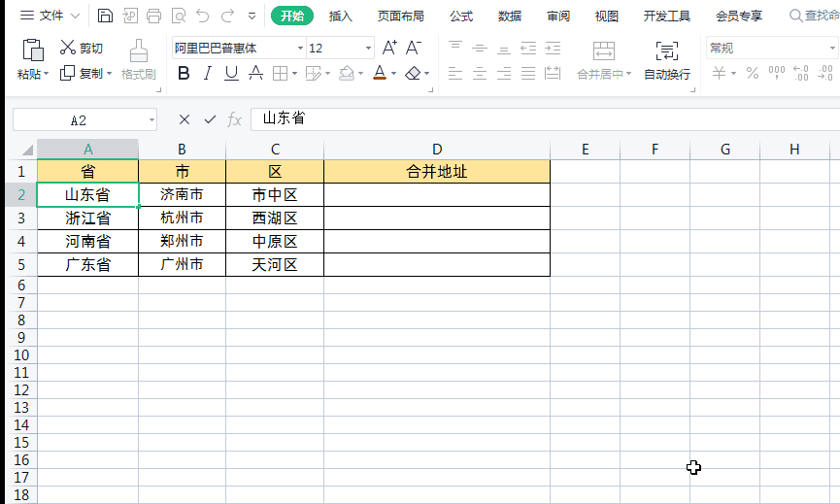The height and width of the screenshot is (504, 840).
Task: Open the Borders dropdown arrow
Action: (x=294, y=74)
